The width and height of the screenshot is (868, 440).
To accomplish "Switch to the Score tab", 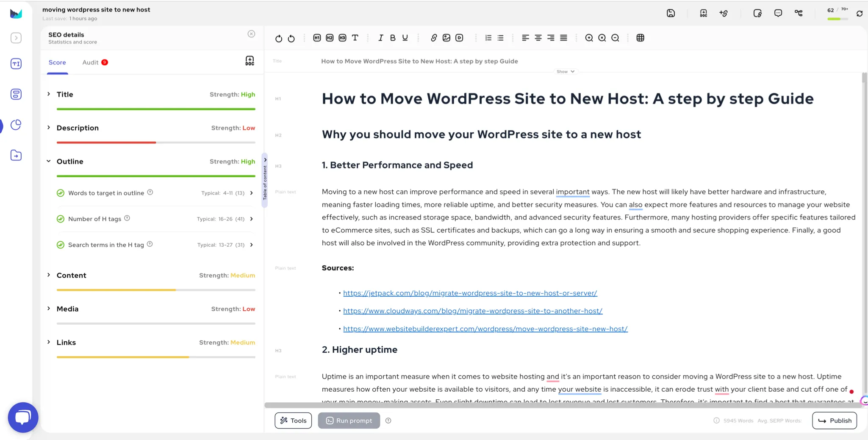I will [57, 62].
